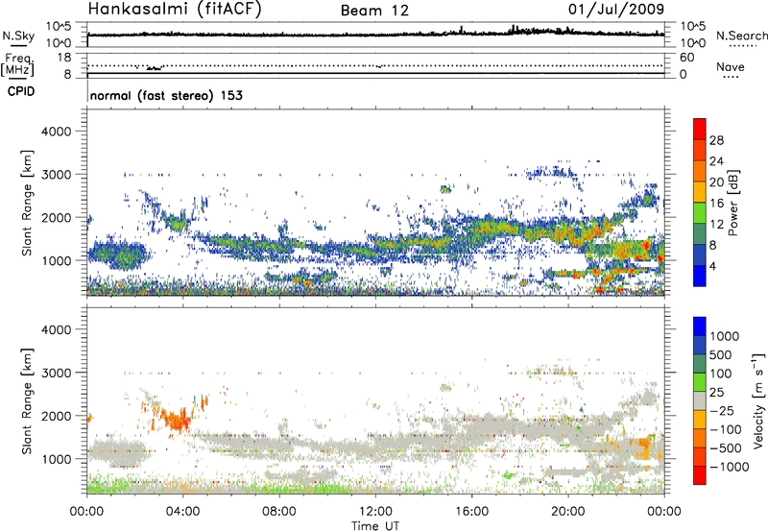The width and height of the screenshot is (768, 532).
Task: Click 'Slant Range [km]' label of power panel
Action: pyautogui.click(x=28, y=203)
